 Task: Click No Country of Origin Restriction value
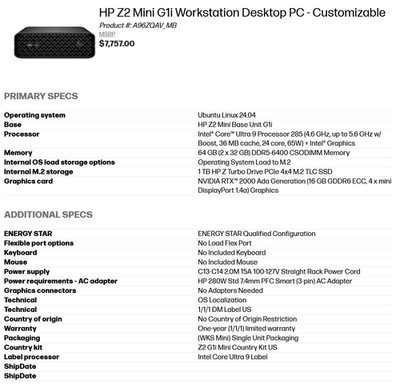pos(247,319)
